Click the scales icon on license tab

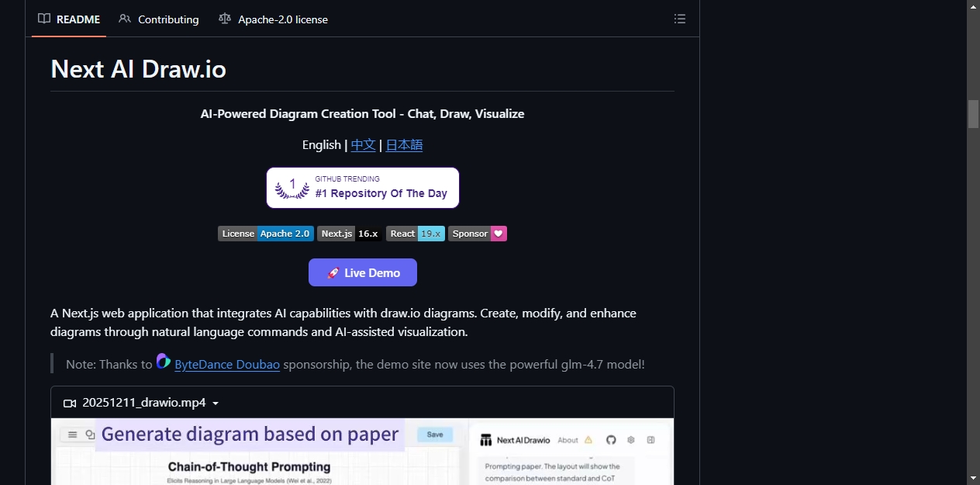(x=225, y=19)
